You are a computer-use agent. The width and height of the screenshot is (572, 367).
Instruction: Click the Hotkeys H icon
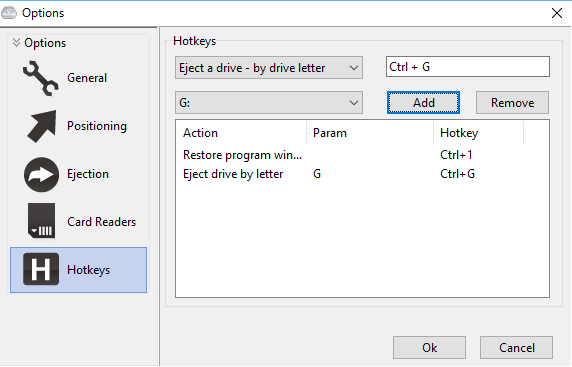coord(41,269)
